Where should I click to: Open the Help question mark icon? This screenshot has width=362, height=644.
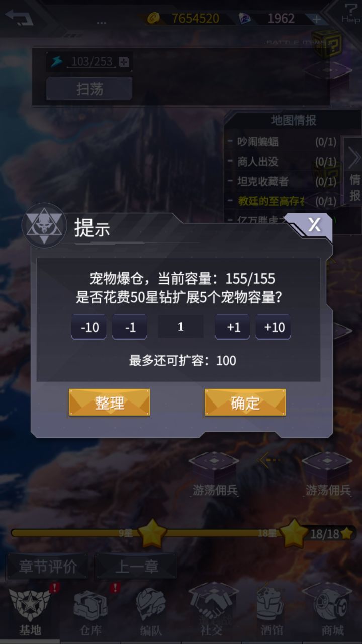click(x=350, y=12)
